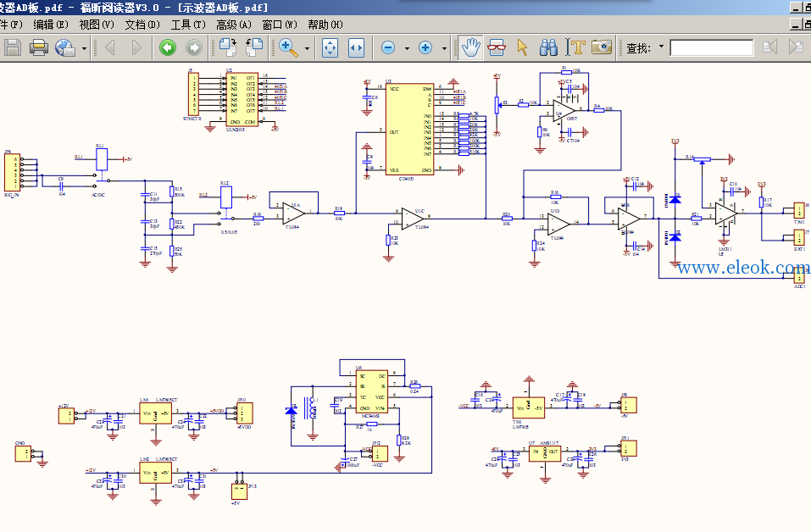Open the 文档(D) menu
This screenshot has height=532, width=811.
tap(142, 25)
